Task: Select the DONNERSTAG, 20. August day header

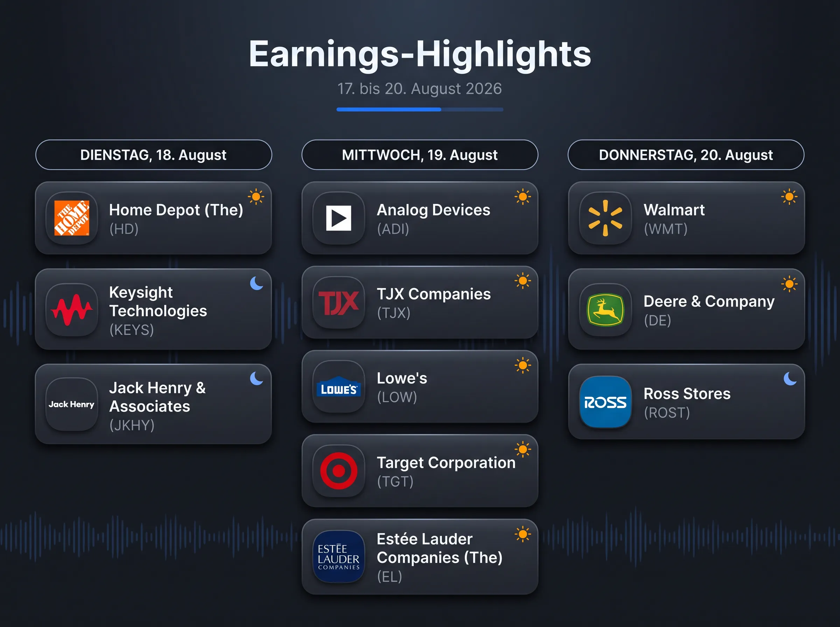Action: point(686,155)
